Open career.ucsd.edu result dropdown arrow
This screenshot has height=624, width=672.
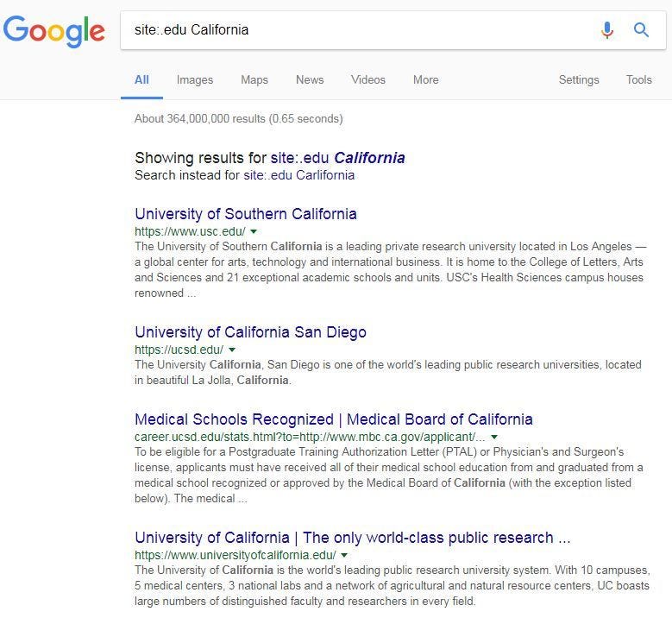tap(494, 437)
